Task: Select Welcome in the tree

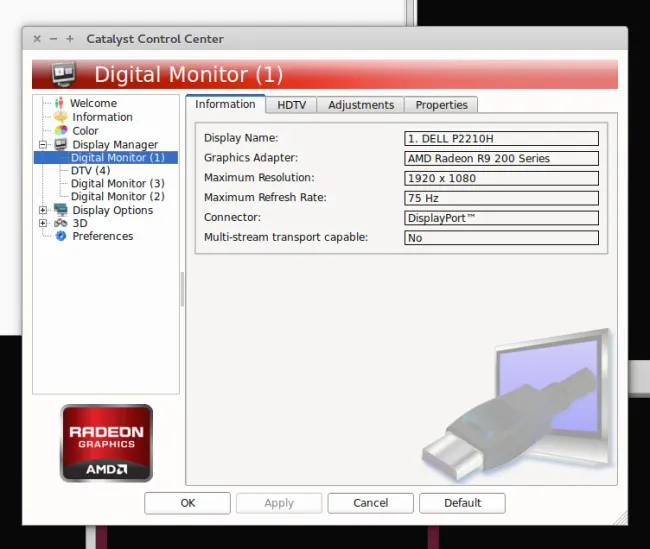Action: coord(93,103)
